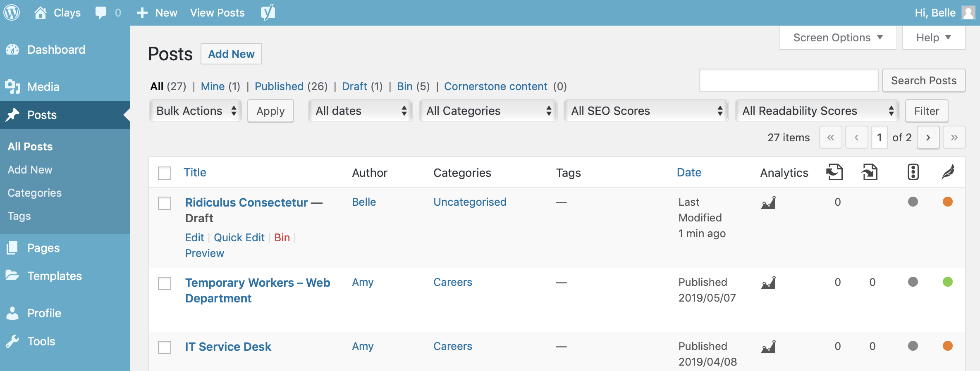Sort by incoming internal links column icon
Screen dimensions: 980x371
(x=870, y=172)
